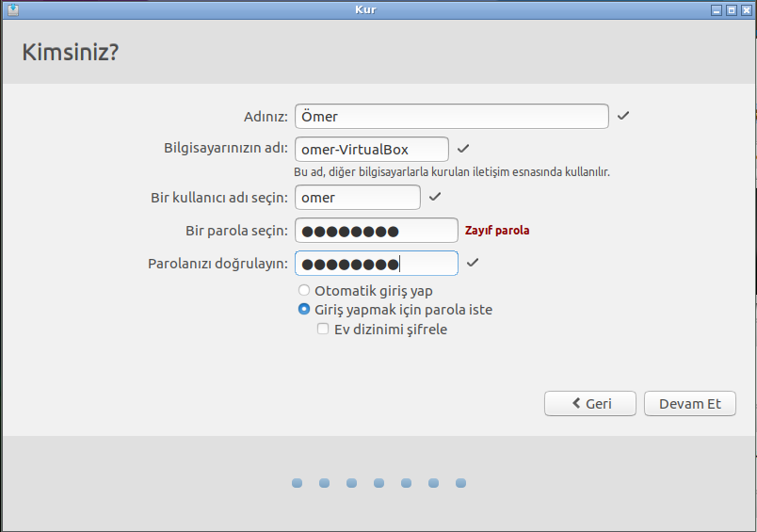Click the checkmark next to Adınız field
The height and width of the screenshot is (532, 757).
623,116
